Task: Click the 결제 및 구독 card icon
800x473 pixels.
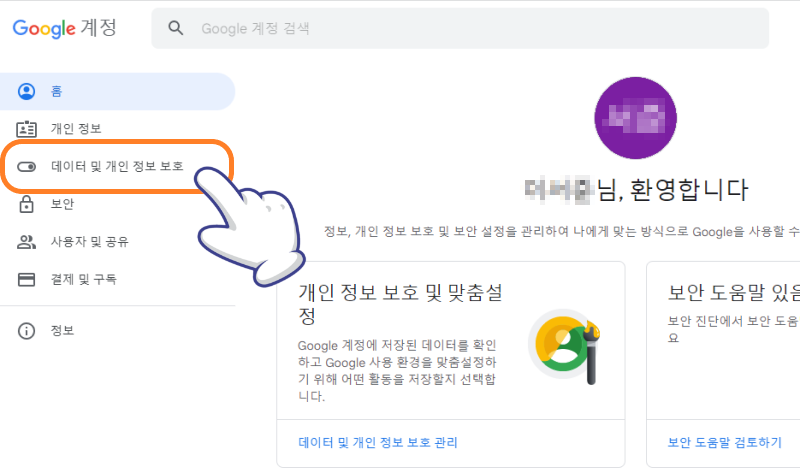Action: [x=27, y=280]
